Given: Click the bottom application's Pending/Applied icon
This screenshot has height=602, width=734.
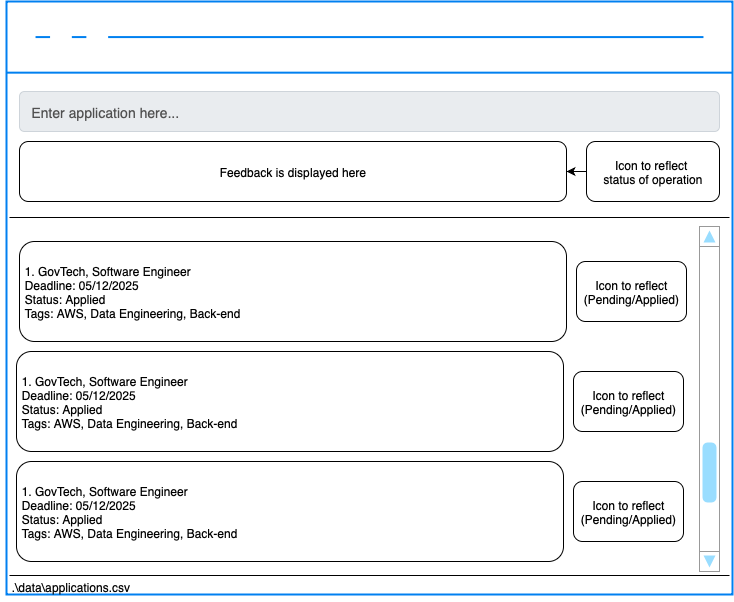Looking at the screenshot, I should click(628, 512).
